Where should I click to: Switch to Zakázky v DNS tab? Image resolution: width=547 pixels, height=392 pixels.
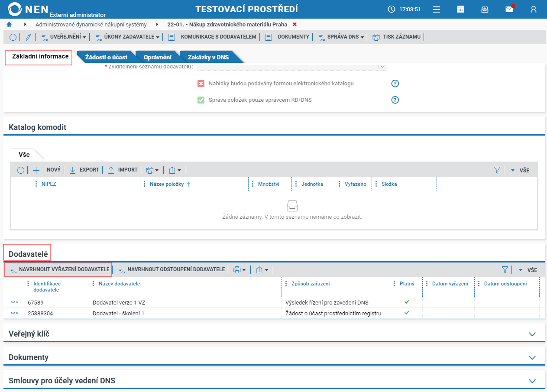(208, 57)
